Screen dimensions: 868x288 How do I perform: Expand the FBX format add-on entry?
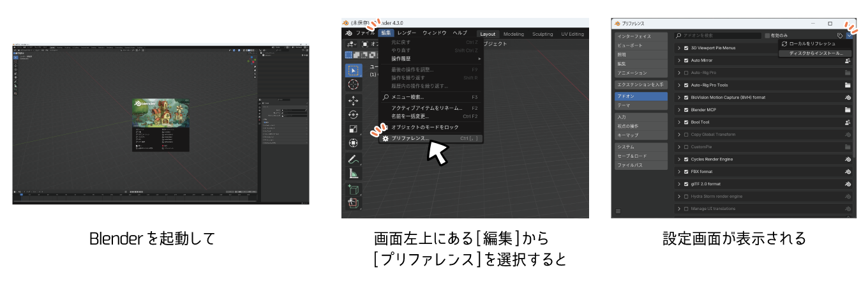click(679, 172)
